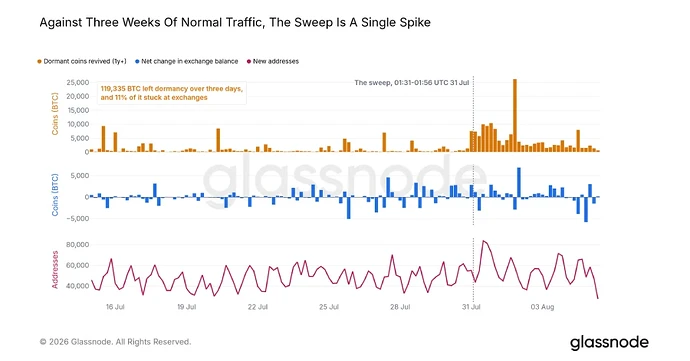Toggle Net change in exchange balance series
The image size is (690, 361).
pos(190,62)
